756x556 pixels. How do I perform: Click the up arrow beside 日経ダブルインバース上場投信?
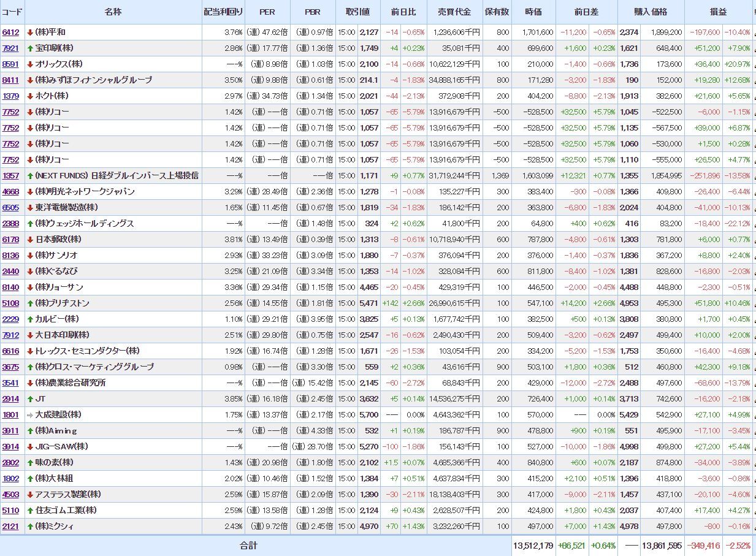29,176
